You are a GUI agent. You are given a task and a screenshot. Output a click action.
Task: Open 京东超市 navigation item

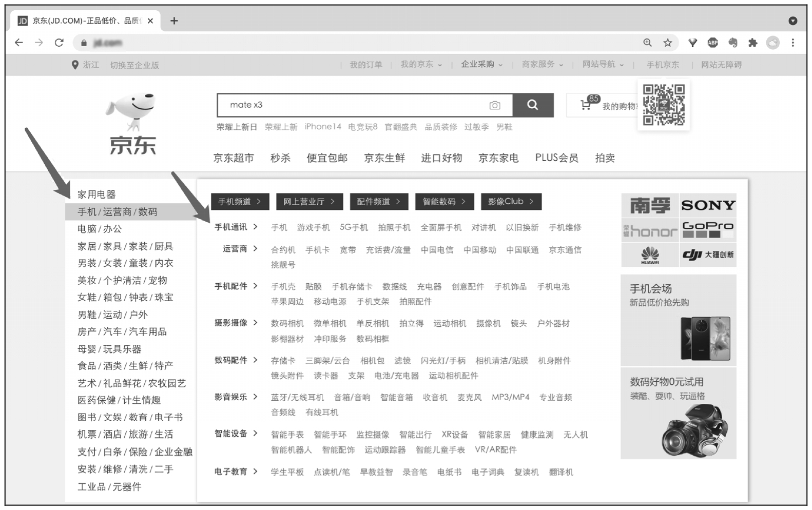pos(234,158)
